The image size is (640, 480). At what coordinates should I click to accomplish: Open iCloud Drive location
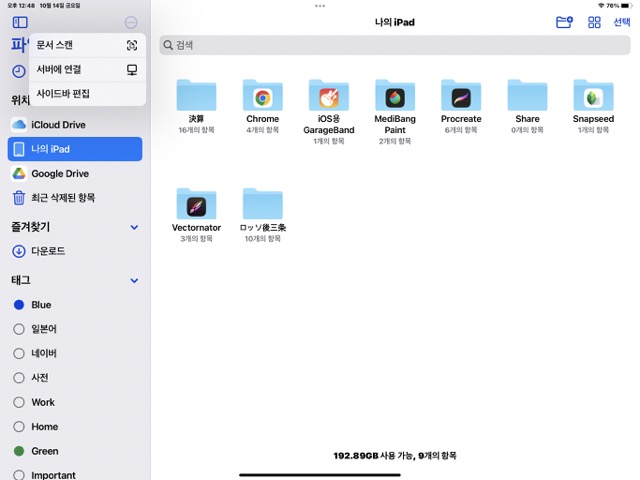point(75,124)
